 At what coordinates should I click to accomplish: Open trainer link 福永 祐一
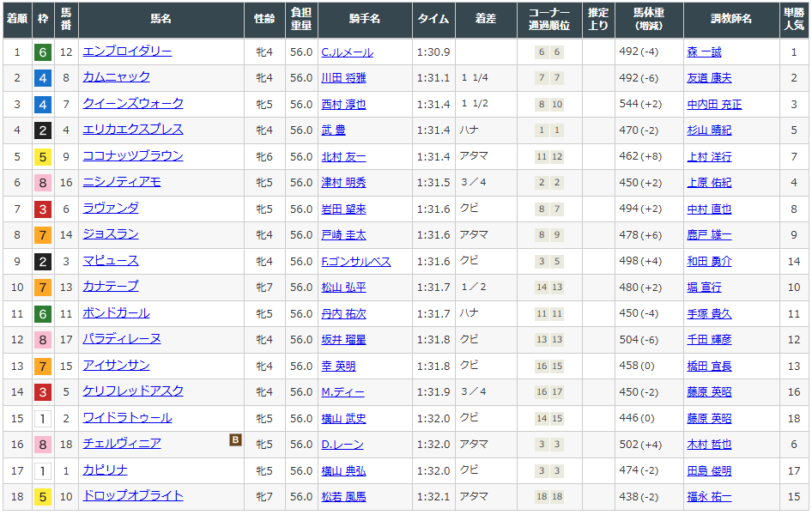pyautogui.click(x=709, y=497)
